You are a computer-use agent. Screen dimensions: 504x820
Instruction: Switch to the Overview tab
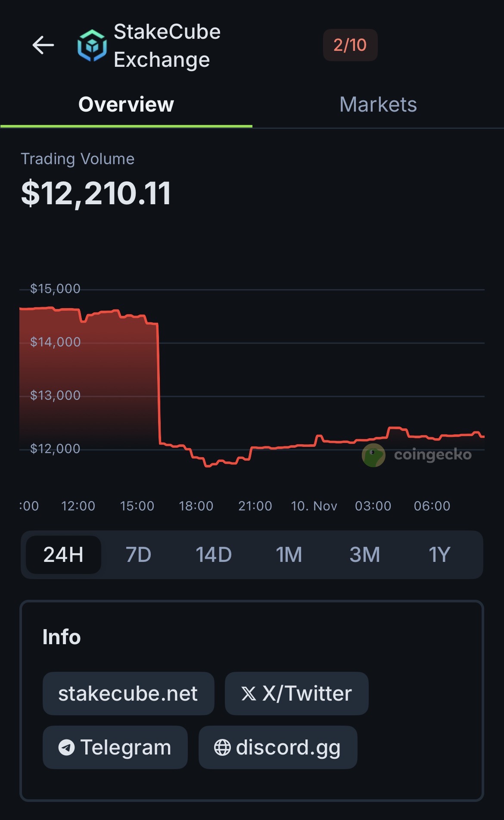pyautogui.click(x=126, y=105)
